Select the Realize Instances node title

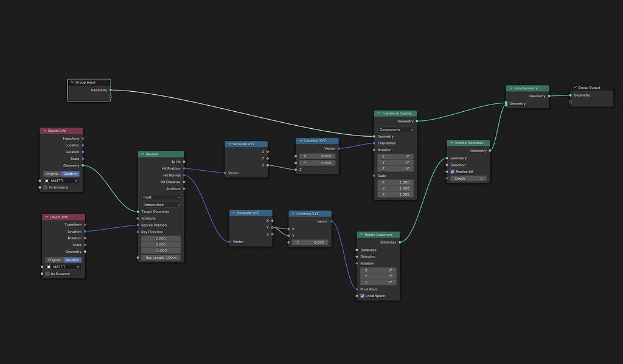469,143
